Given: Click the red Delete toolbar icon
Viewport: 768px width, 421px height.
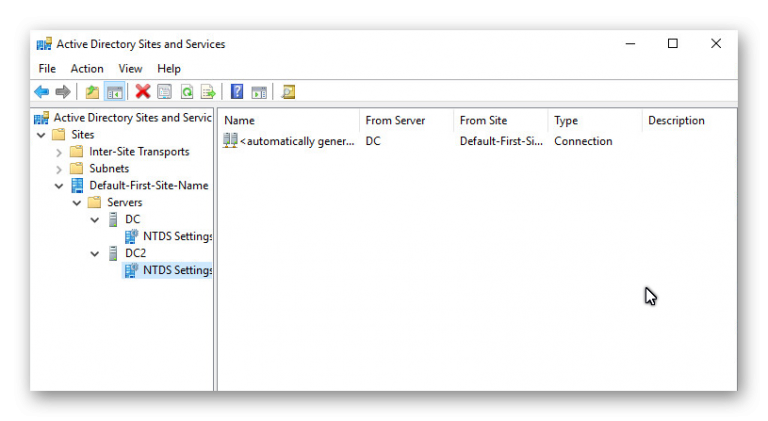Looking at the screenshot, I should point(143,92).
